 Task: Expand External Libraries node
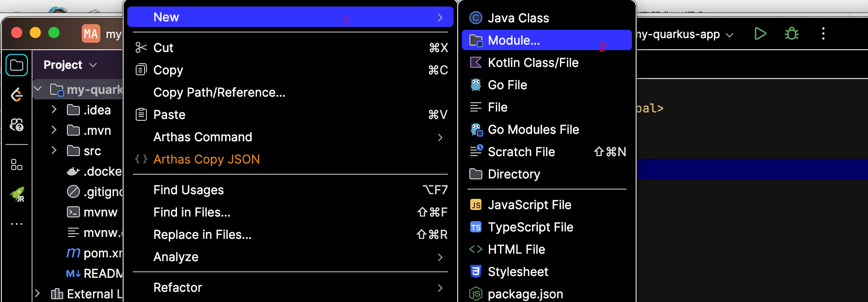click(38, 294)
